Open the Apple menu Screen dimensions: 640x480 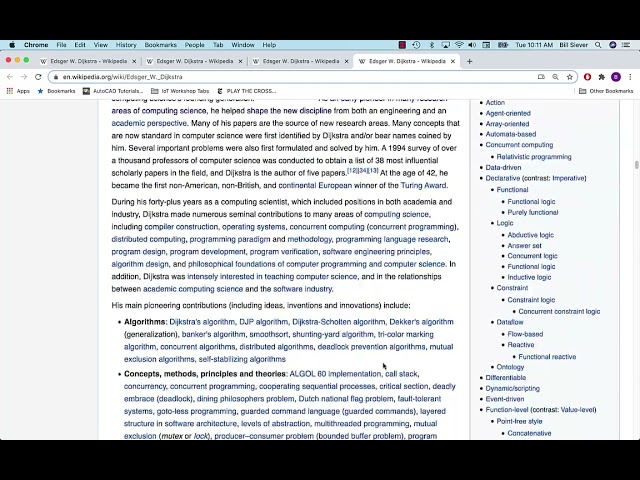point(12,45)
